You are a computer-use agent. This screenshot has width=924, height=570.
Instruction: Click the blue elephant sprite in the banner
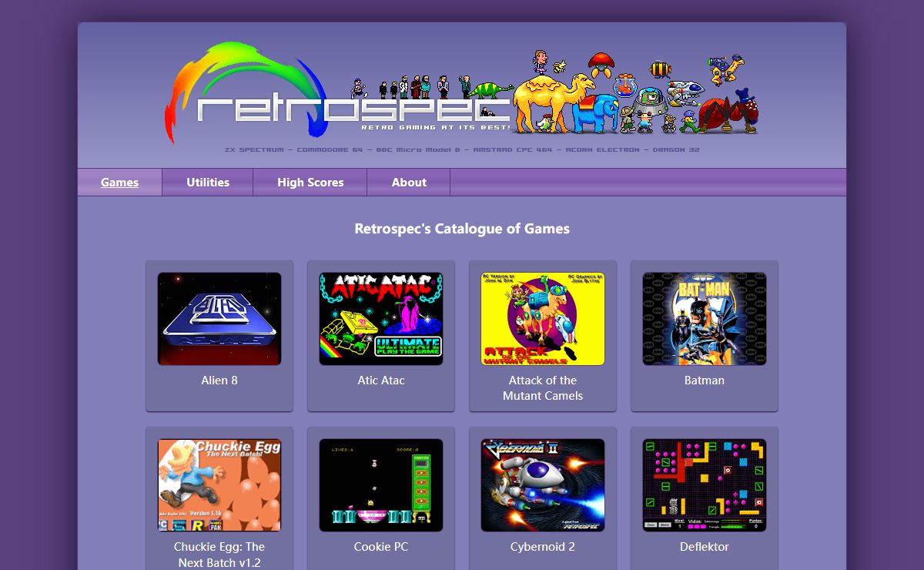596,114
